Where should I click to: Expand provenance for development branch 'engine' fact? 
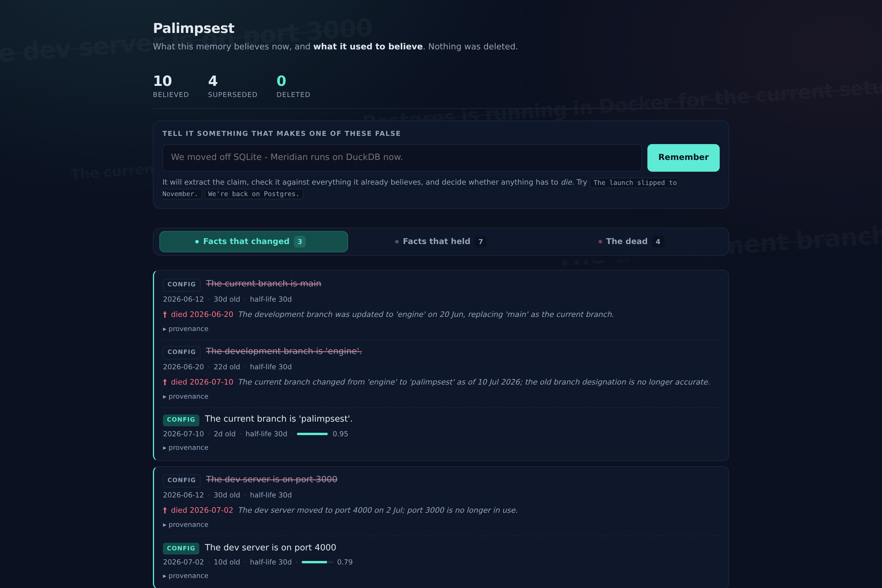[x=186, y=396]
